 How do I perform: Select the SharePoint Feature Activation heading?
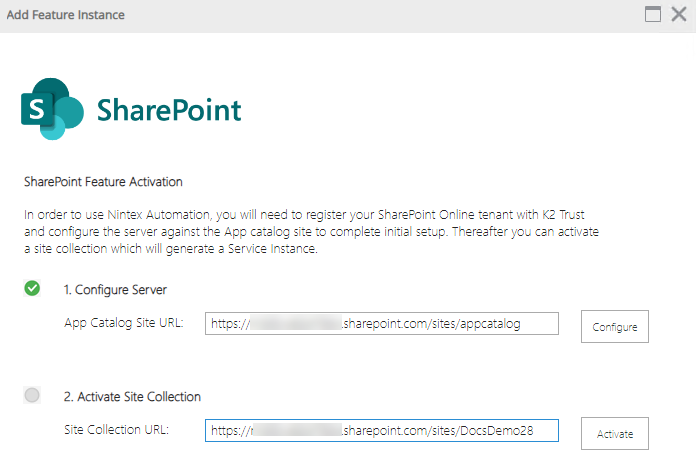click(103, 183)
